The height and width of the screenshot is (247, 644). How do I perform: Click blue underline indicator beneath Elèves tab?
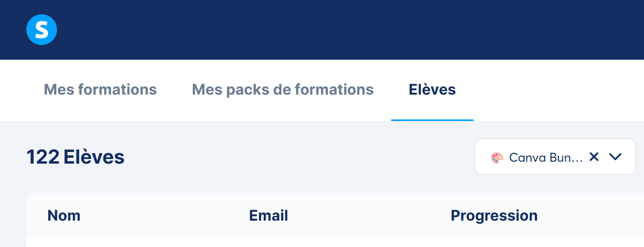tap(432, 120)
